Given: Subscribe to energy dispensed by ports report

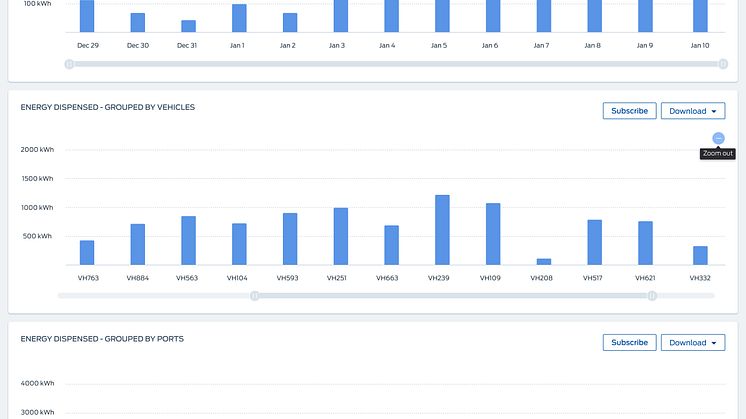Looking at the screenshot, I should click(x=629, y=342).
